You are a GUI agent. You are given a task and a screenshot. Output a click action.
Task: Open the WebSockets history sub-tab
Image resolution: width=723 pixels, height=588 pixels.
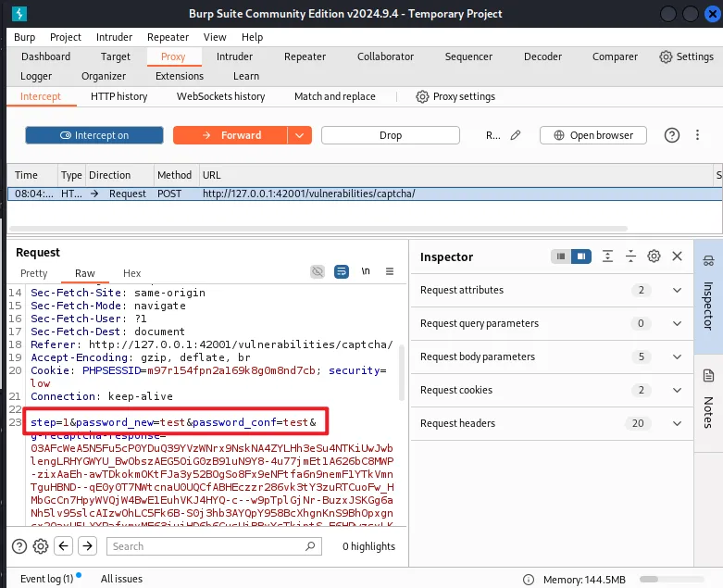tap(221, 96)
